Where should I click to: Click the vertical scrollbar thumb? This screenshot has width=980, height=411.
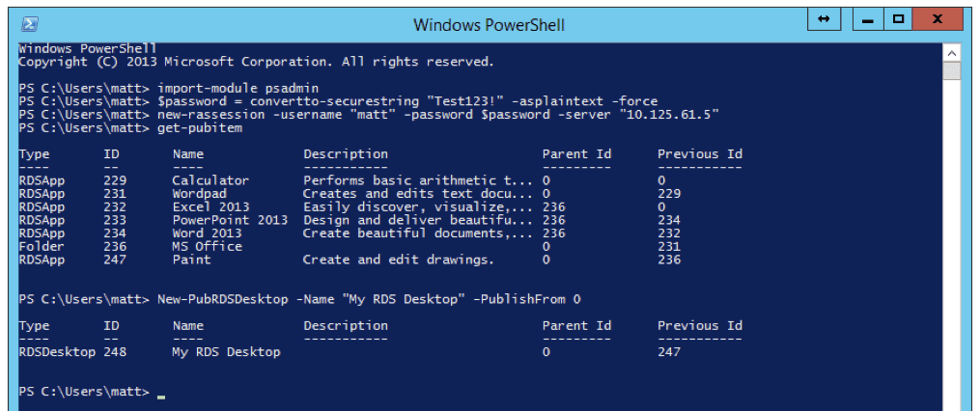point(952,71)
